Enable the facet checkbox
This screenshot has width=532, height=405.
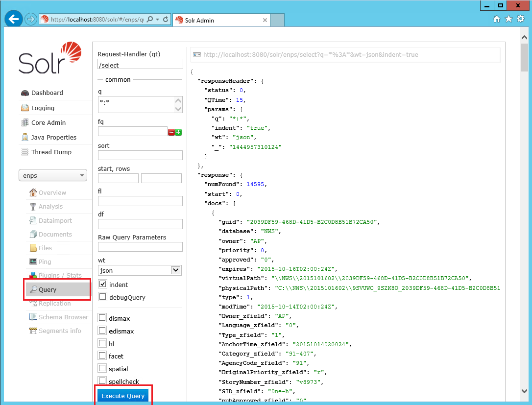click(102, 356)
